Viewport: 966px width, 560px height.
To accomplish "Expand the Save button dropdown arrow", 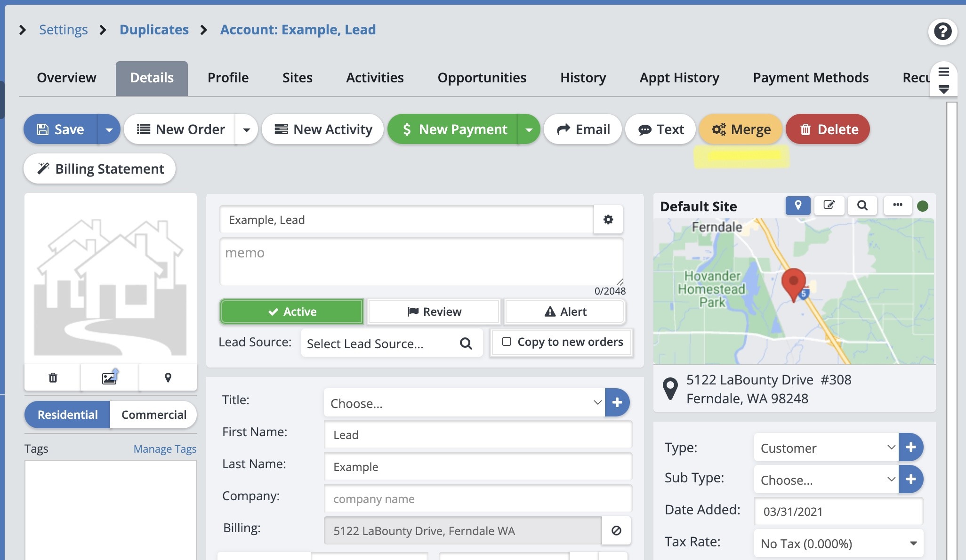I will pos(109,129).
